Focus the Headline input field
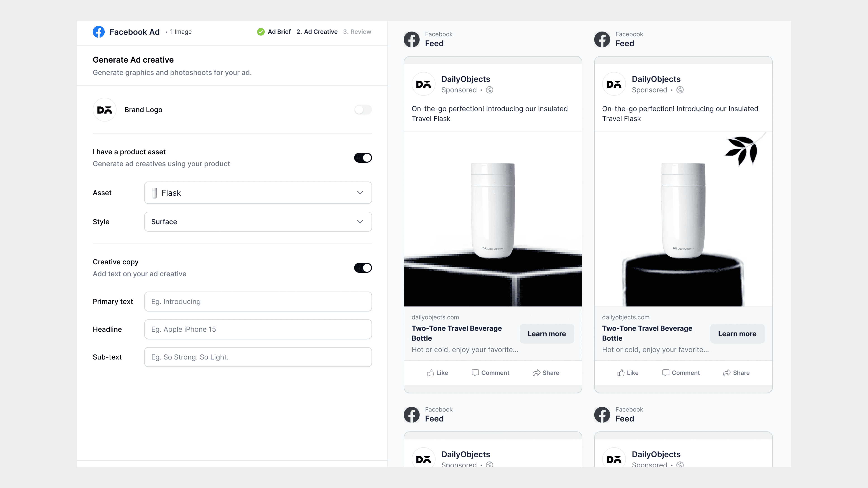 point(258,329)
